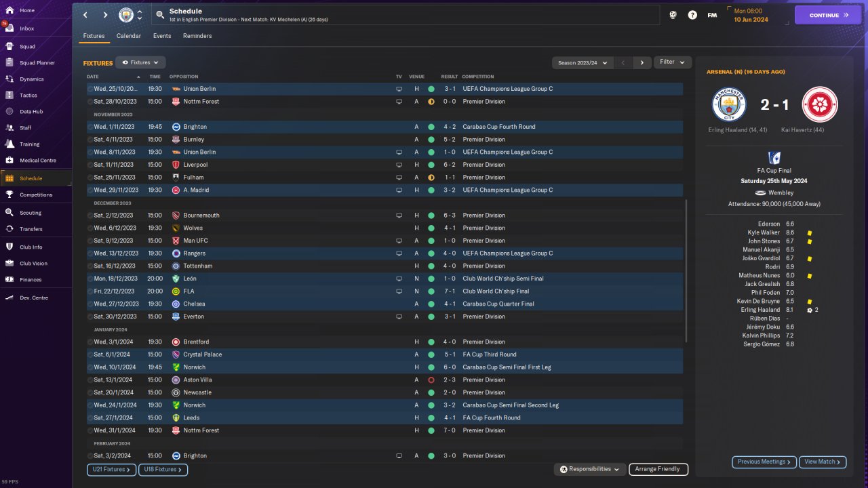This screenshot has height=488, width=868.
Task: Select Schedule in the sidebar
Action: click(x=35, y=178)
